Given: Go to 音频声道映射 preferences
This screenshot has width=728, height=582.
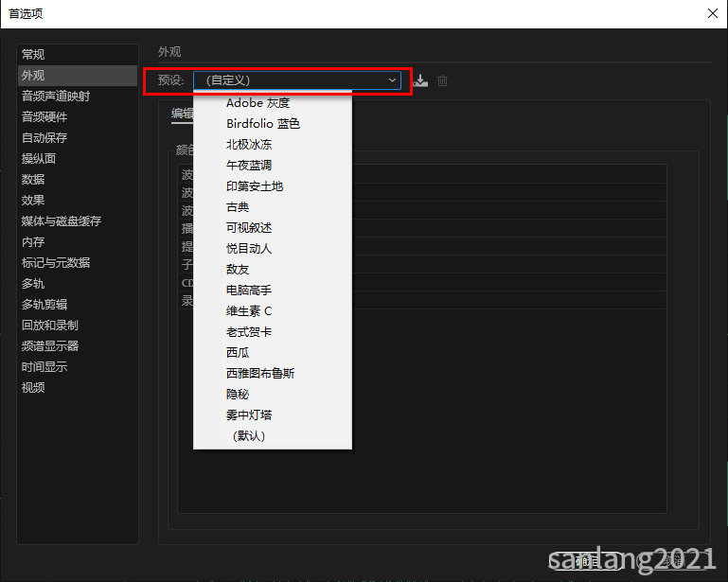Looking at the screenshot, I should 78,97.
